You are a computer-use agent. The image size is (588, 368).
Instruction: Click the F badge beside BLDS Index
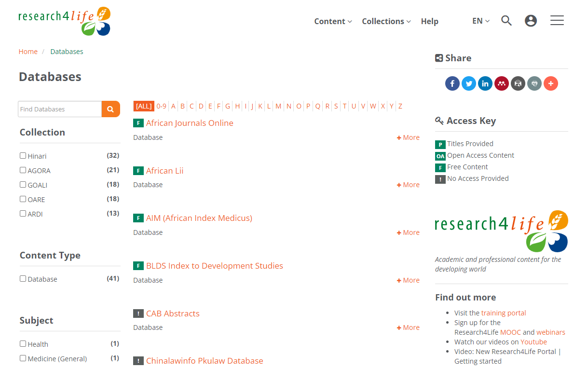[x=138, y=266]
